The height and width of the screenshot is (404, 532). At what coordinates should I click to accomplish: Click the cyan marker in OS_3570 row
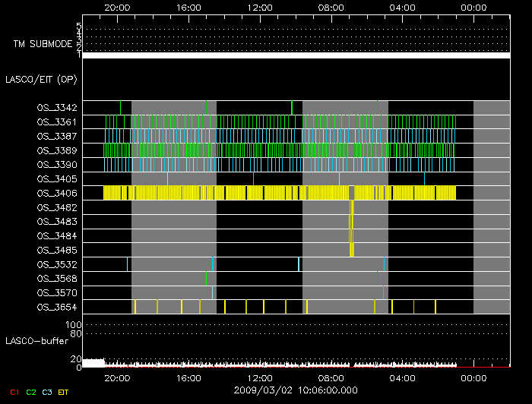click(384, 292)
